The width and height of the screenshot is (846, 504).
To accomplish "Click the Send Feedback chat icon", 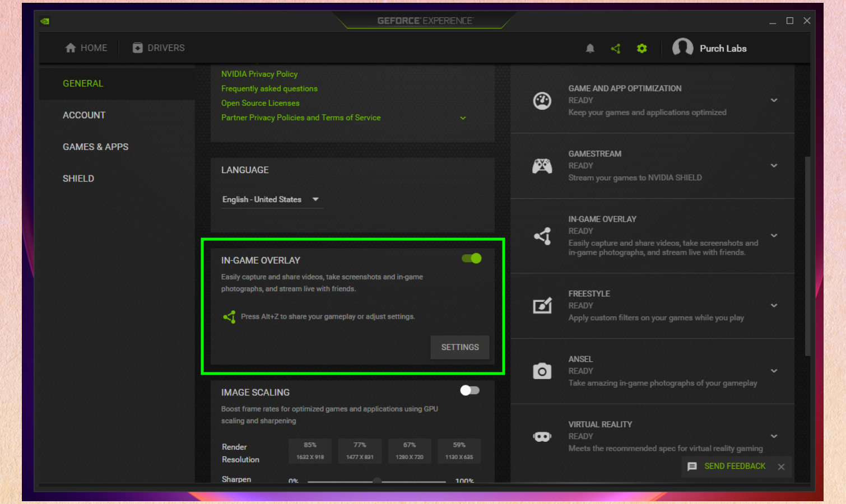I will click(692, 466).
